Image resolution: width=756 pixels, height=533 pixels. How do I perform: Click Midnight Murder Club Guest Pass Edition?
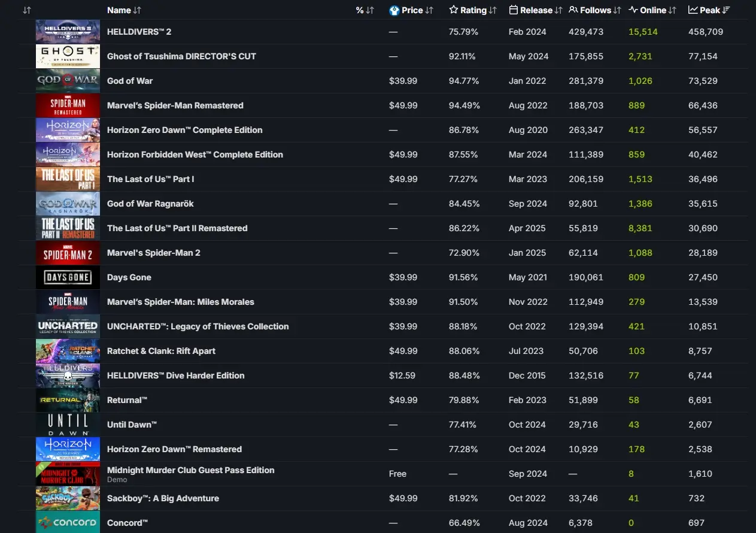(190, 470)
